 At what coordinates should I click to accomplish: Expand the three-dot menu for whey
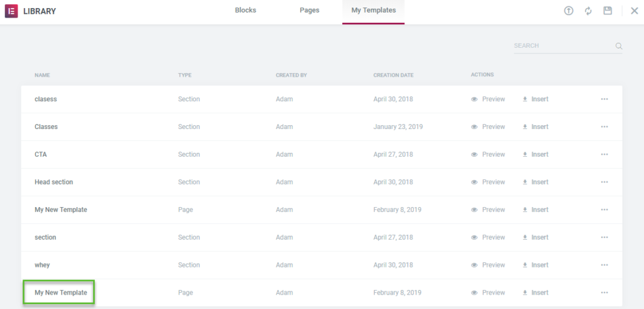(x=604, y=265)
